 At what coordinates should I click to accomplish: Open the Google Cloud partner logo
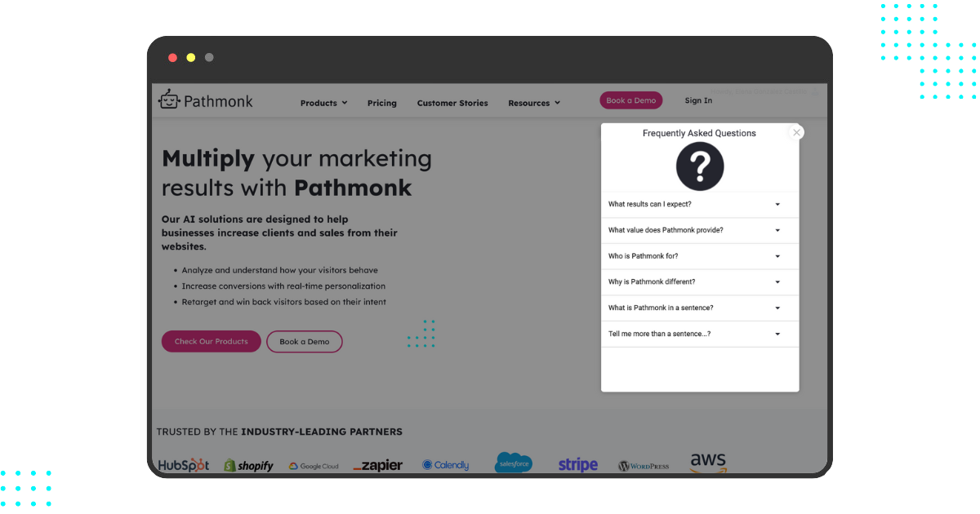pos(314,465)
